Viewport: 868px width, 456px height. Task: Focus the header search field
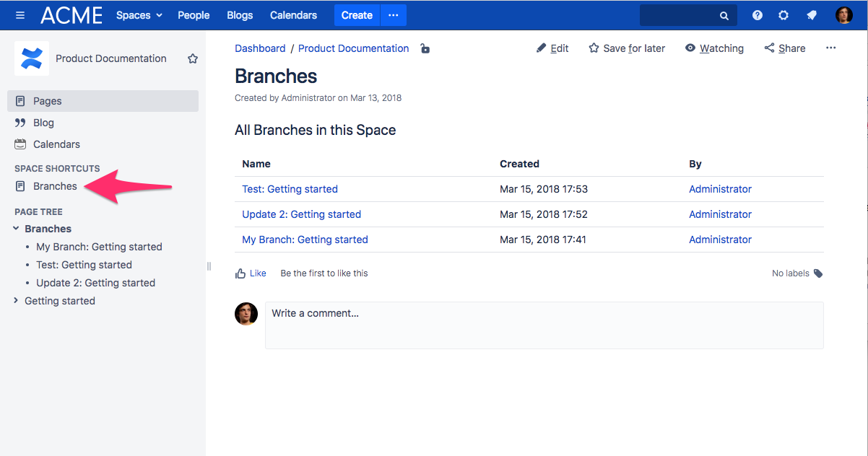pos(688,15)
